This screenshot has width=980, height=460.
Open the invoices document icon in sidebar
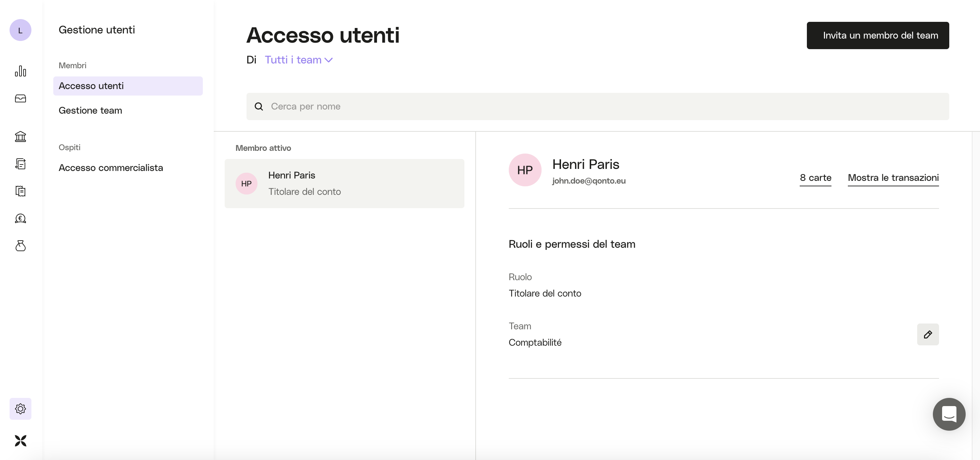coord(20,164)
